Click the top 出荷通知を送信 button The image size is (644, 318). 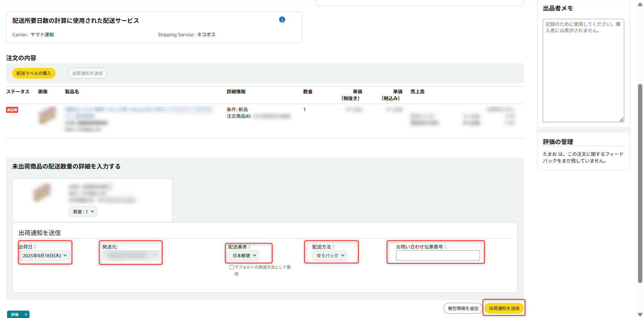tap(87, 73)
